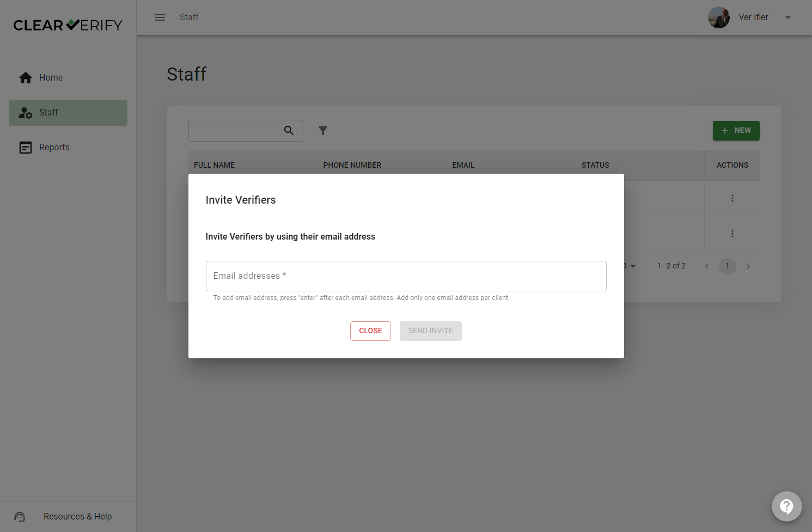Expand the rows per page dropdown

[632, 266]
